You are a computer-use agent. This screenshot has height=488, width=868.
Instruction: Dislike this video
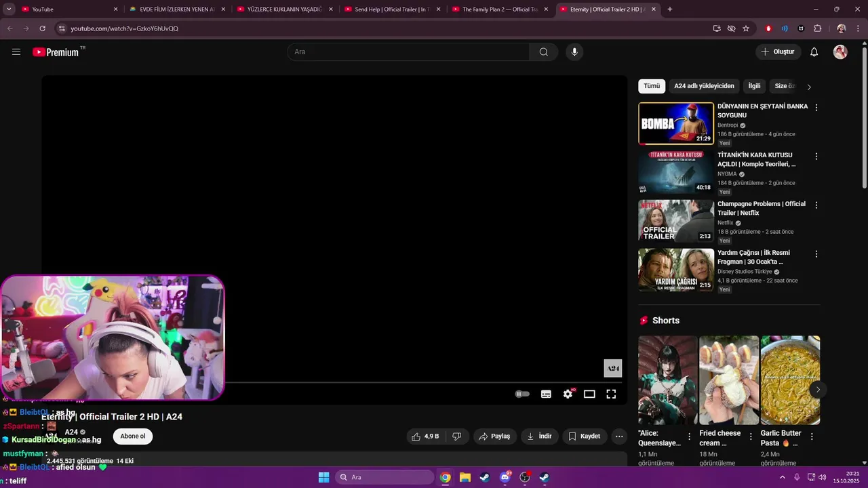pos(457,436)
